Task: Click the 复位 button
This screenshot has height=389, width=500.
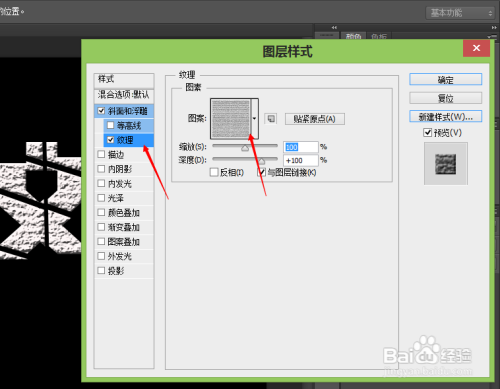Action: [445, 98]
